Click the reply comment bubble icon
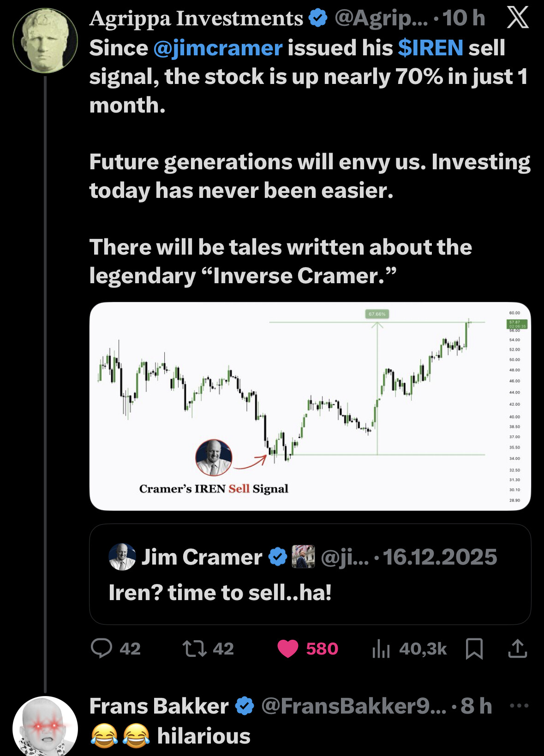The height and width of the screenshot is (756, 544). (x=102, y=648)
